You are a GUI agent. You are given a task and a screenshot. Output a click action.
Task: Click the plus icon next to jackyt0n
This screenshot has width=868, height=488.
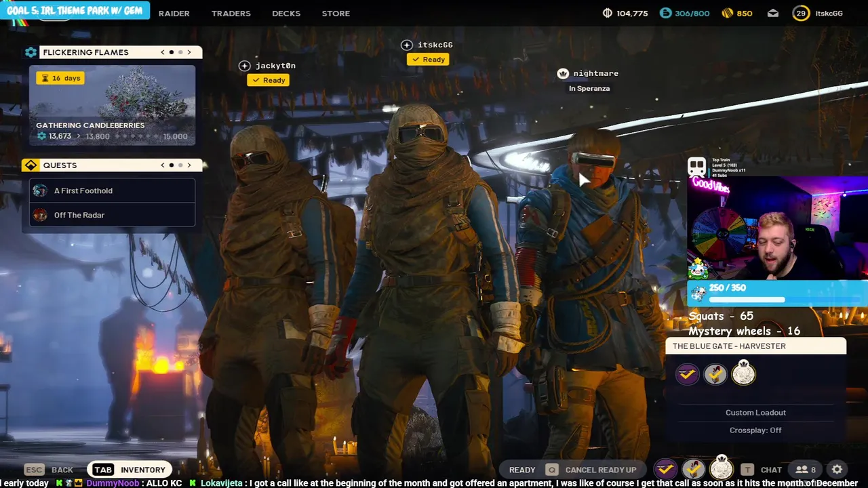(x=245, y=66)
